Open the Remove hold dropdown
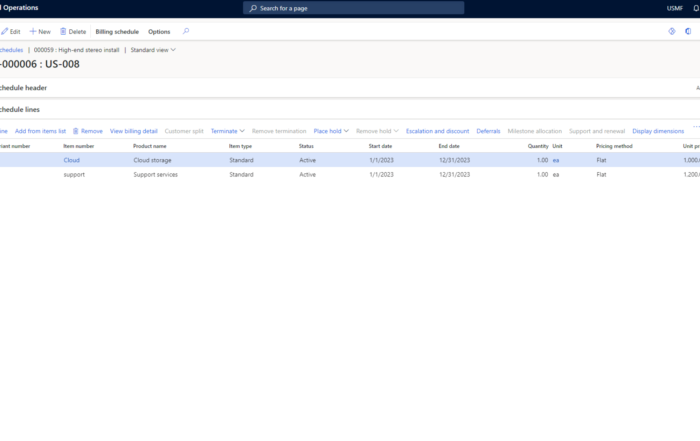700x441 pixels. coord(377,131)
